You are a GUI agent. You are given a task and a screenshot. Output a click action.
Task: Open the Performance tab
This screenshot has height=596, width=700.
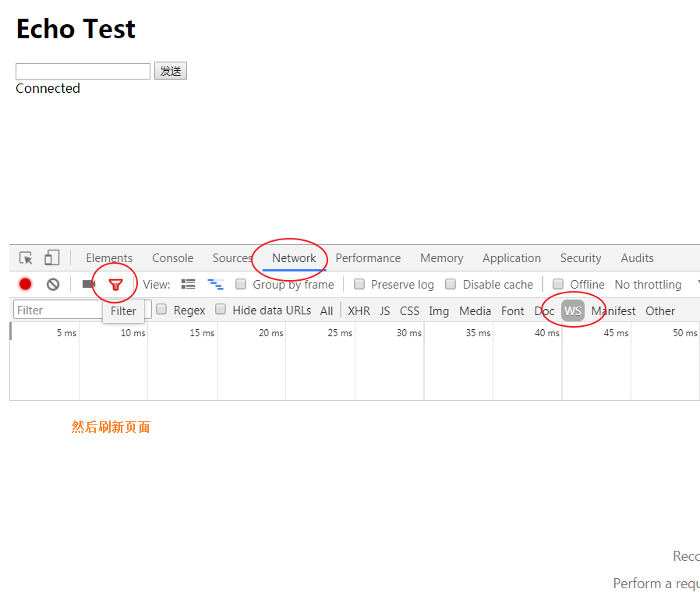pos(368,258)
